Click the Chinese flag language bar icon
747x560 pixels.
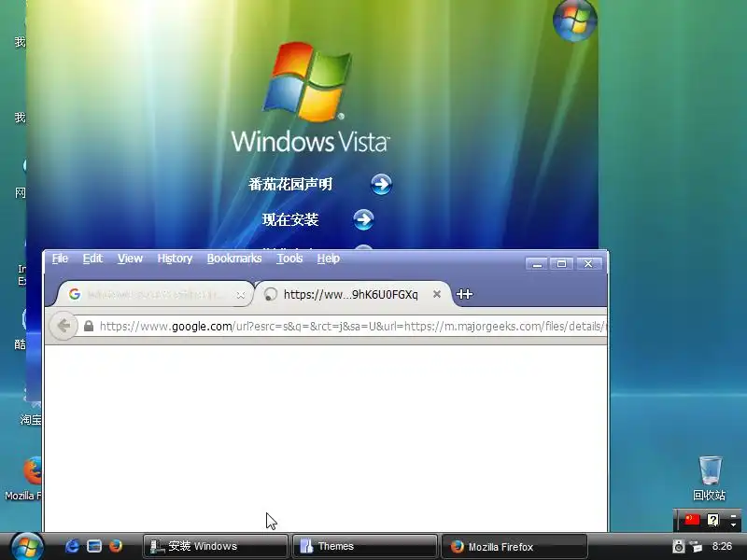(692, 520)
